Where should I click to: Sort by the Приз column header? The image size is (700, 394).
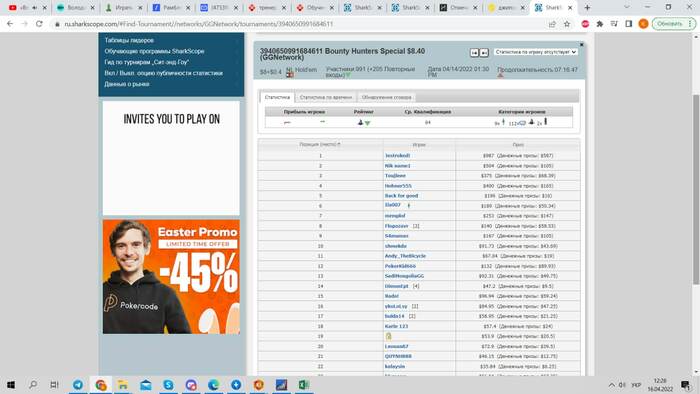point(518,145)
